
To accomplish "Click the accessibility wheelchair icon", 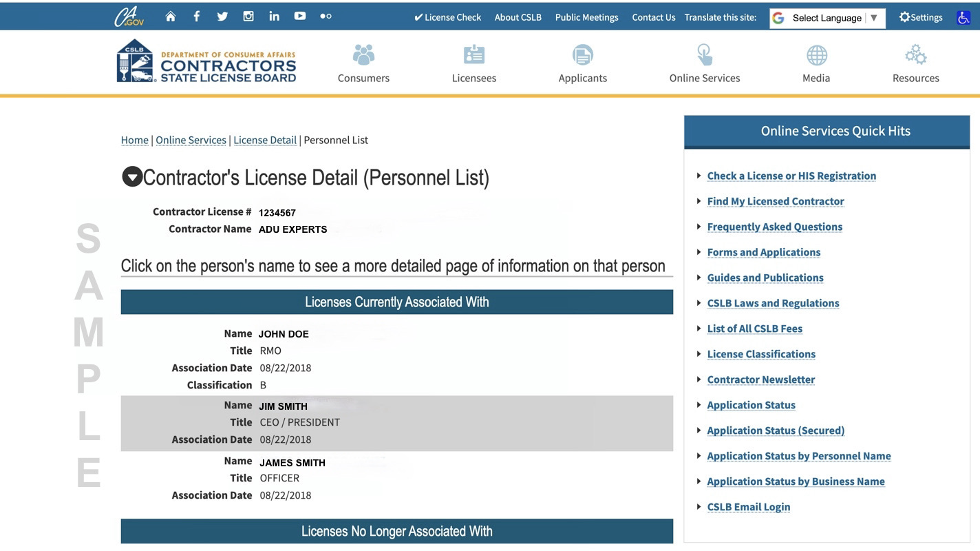I will [x=963, y=17].
